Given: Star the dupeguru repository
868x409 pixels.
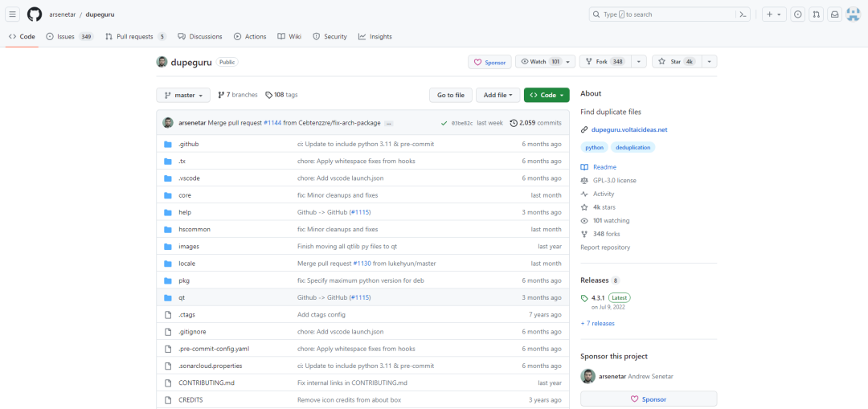Looking at the screenshot, I should (678, 62).
